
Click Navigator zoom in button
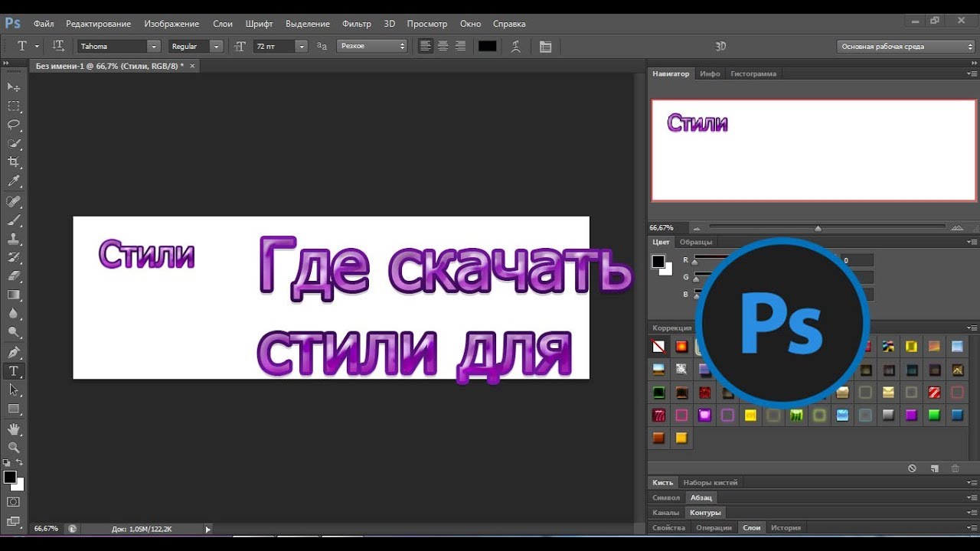(x=957, y=227)
